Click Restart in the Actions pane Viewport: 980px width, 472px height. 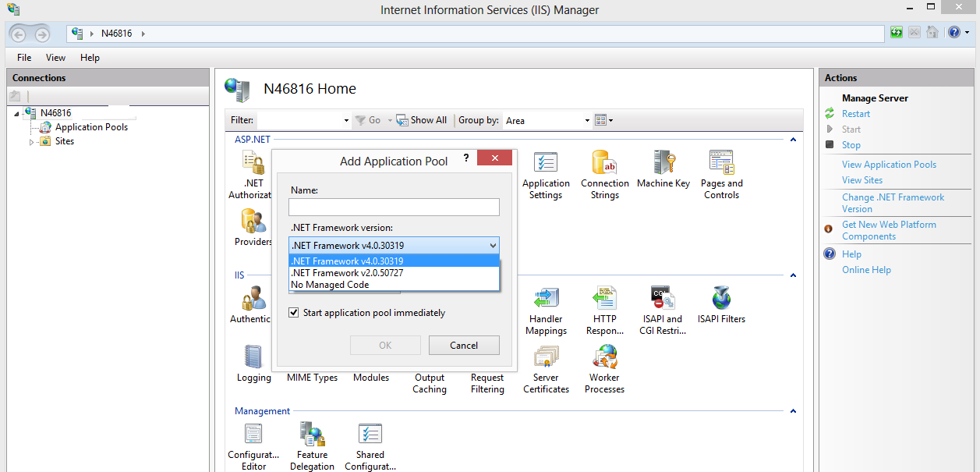point(855,113)
